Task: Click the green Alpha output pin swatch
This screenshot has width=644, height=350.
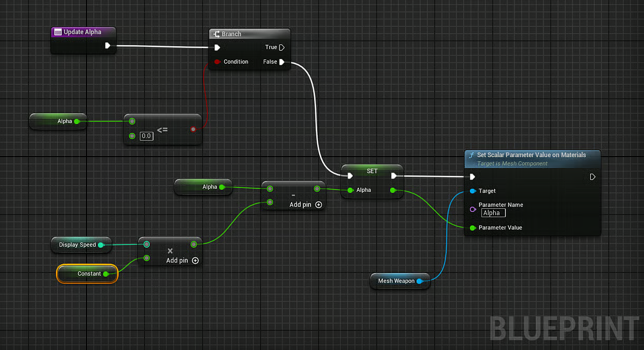Action: pyautogui.click(x=78, y=121)
